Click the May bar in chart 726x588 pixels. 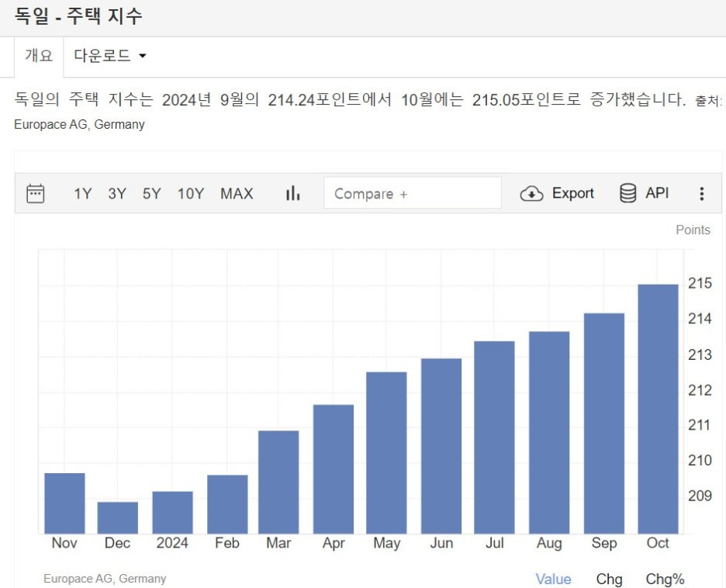click(386, 453)
